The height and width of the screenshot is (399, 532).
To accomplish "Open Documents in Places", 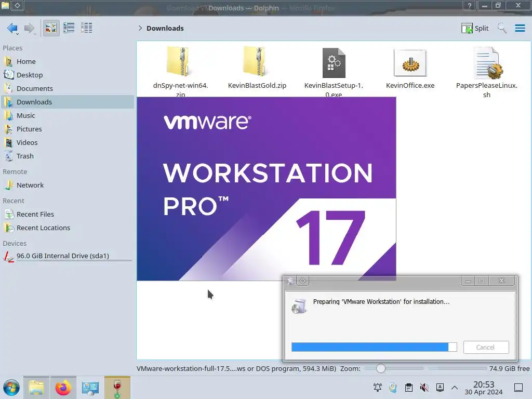I will [x=68, y=88].
